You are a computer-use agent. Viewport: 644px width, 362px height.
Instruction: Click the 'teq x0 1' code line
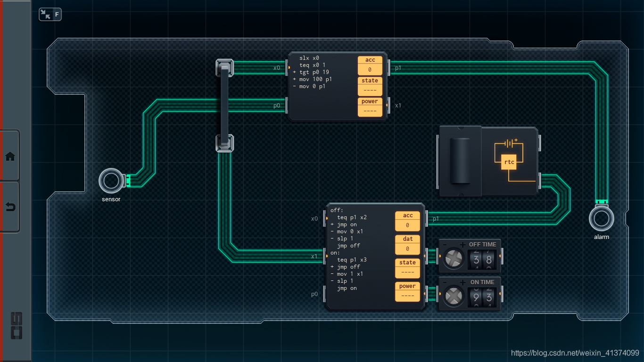point(312,66)
